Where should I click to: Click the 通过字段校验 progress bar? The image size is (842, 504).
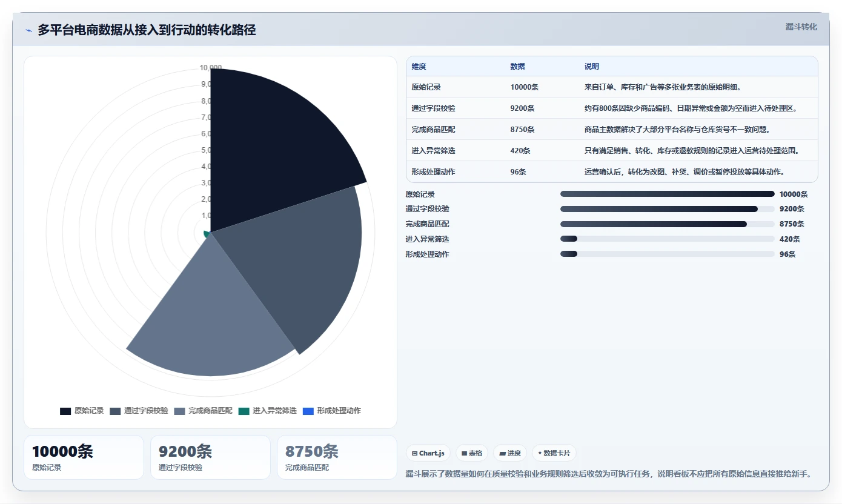click(668, 209)
